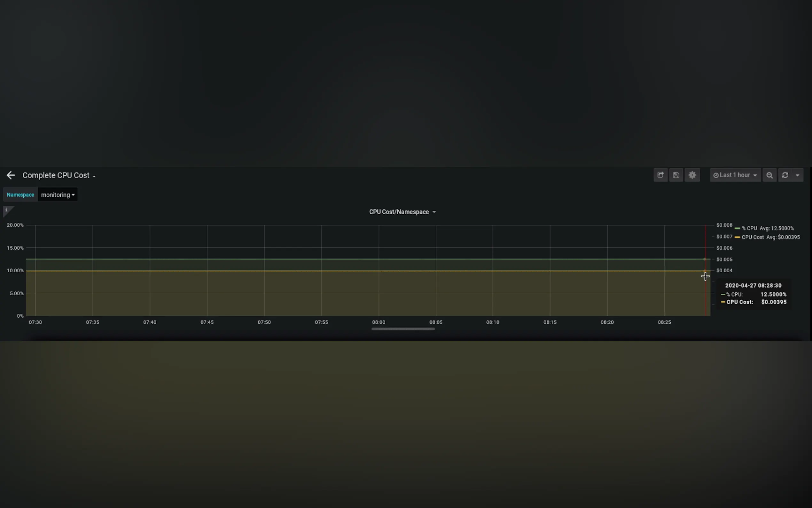812x508 pixels.
Task: Click the save dashboard floppy icon
Action: tap(676, 175)
